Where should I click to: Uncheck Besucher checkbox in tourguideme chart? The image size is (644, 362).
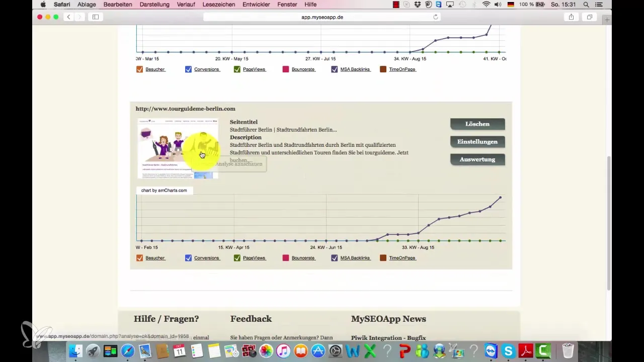[x=139, y=258]
